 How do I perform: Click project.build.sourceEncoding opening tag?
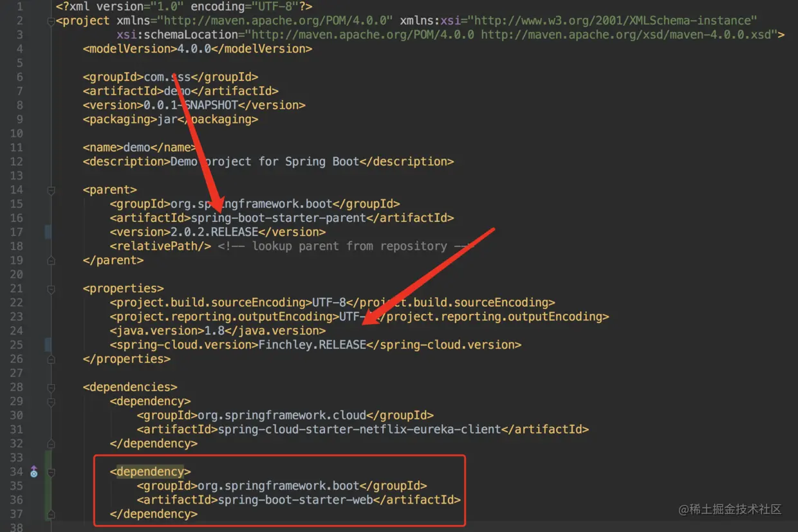coord(211,302)
